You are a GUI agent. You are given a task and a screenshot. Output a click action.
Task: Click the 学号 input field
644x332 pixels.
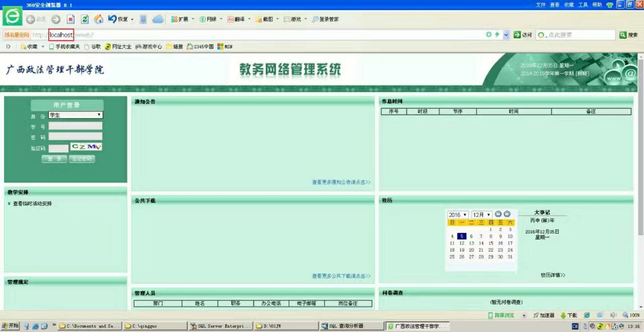pos(75,126)
